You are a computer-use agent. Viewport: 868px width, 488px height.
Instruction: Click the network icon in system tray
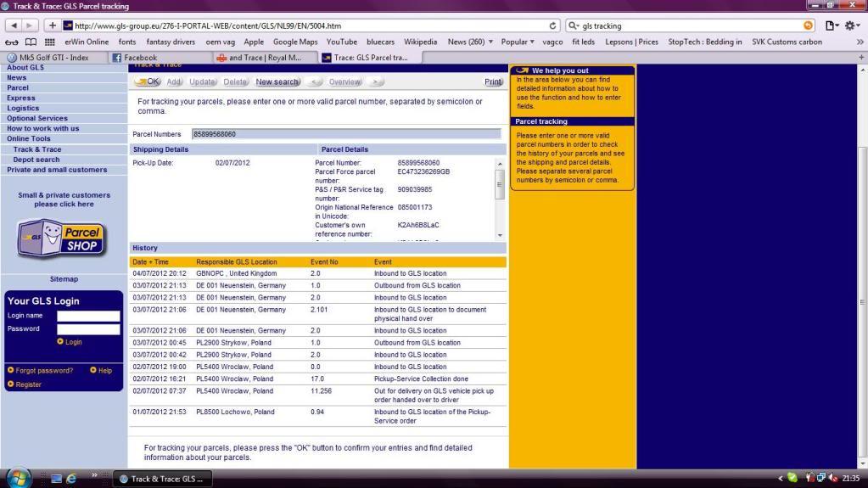(821, 478)
